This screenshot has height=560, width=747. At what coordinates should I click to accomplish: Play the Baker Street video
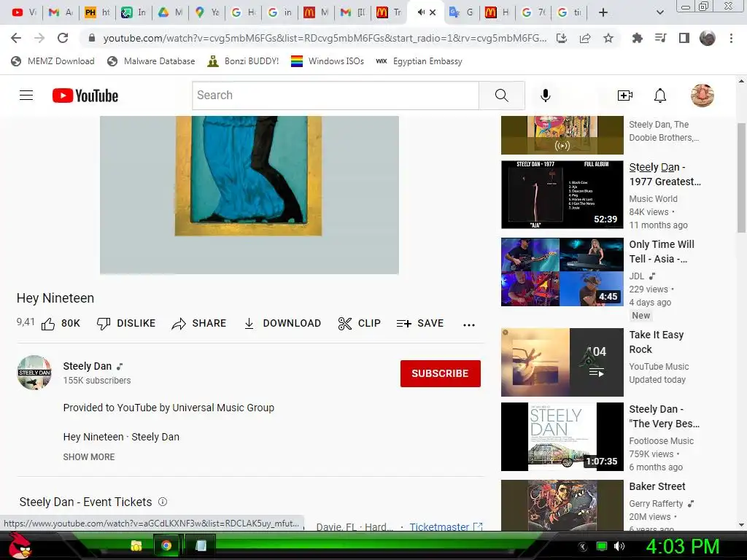point(562,505)
